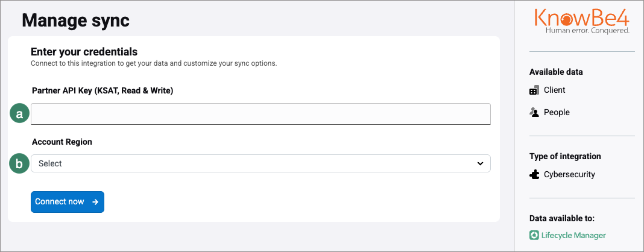Viewport: 644px width, 252px height.
Task: Open the Account Region Select dropdown
Action: pyautogui.click(x=260, y=163)
